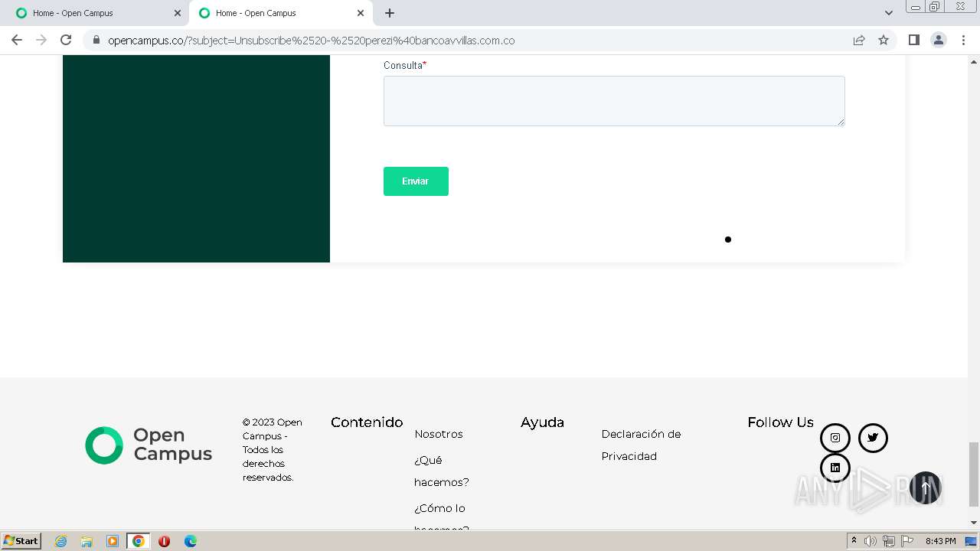Share this page via the address bar icon
The width and height of the screenshot is (980, 551).
859,40
